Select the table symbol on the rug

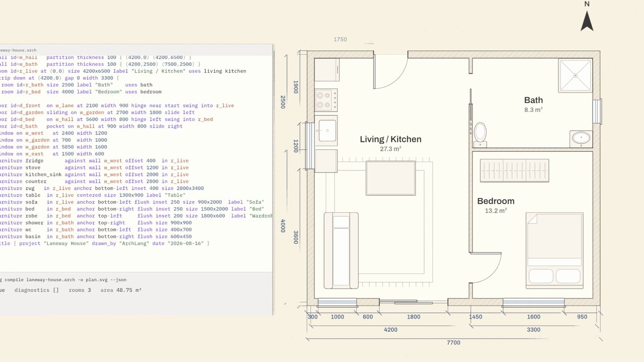391,178
